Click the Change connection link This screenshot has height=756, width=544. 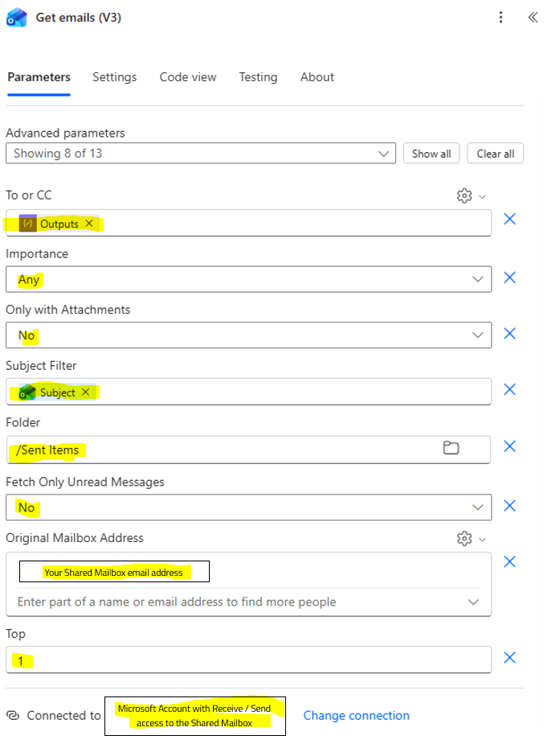tap(356, 715)
